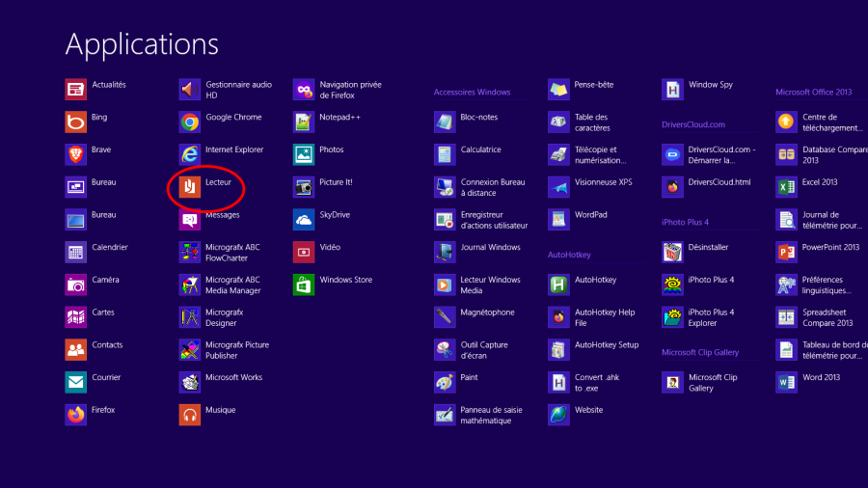Open Navigation privée de Firefox icon
This screenshot has width=868, height=488.
pos(304,90)
